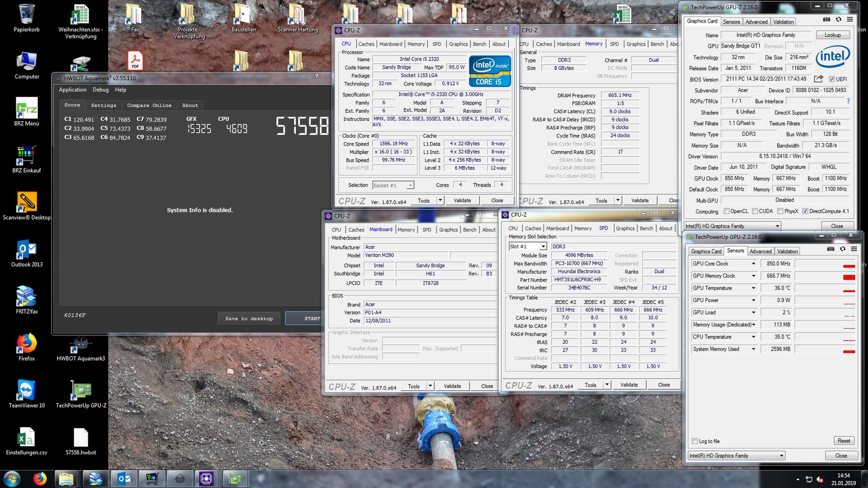868x488 pixels.
Task: Click camera icon in GPU-Z Sensors window
Action: [x=830, y=249]
